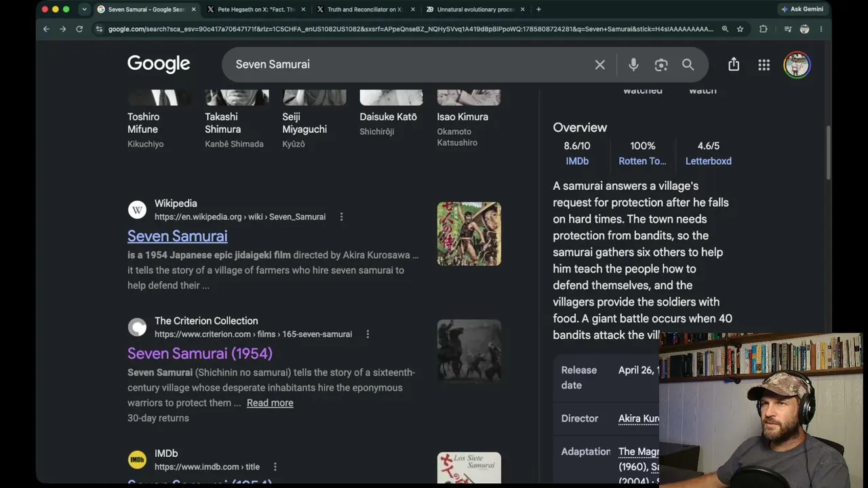
Task: Go back to the previous page
Action: (x=46, y=29)
